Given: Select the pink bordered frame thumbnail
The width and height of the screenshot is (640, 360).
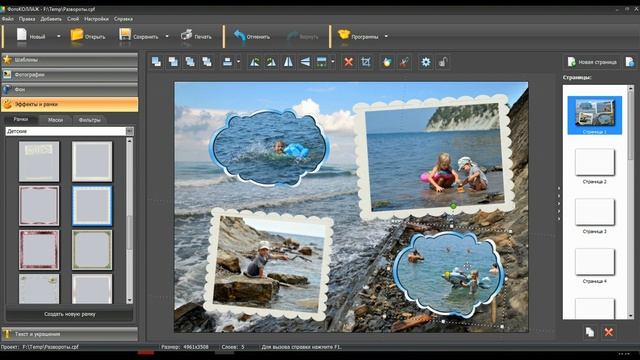Looking at the screenshot, I should coord(39,206).
